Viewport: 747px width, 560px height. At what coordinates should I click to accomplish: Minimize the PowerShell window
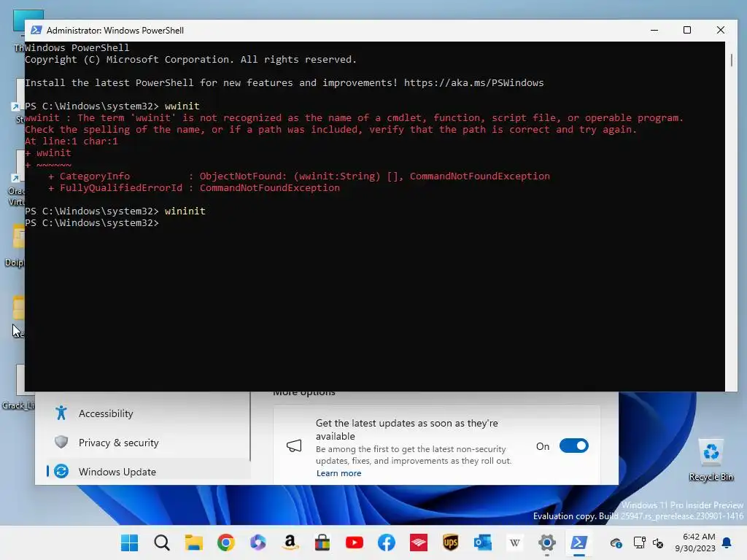point(654,30)
